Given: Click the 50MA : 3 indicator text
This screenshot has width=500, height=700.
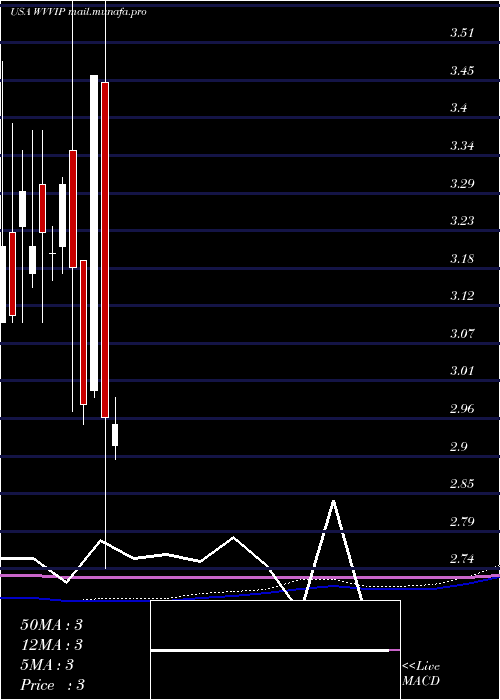Looking at the screenshot, I should coord(51,625).
